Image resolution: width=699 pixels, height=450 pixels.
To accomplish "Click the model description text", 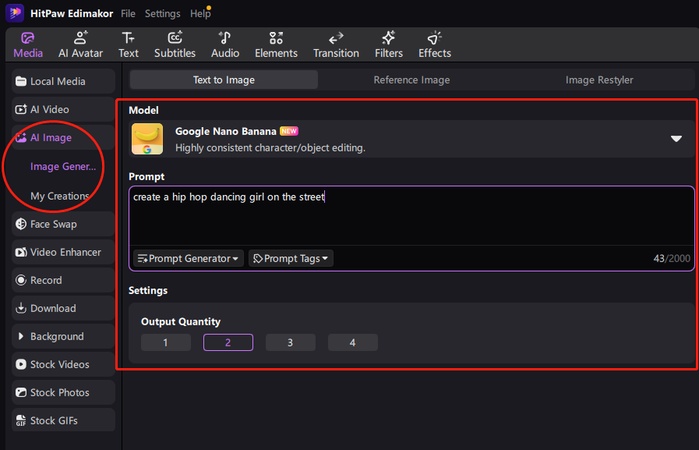I will coord(270,148).
